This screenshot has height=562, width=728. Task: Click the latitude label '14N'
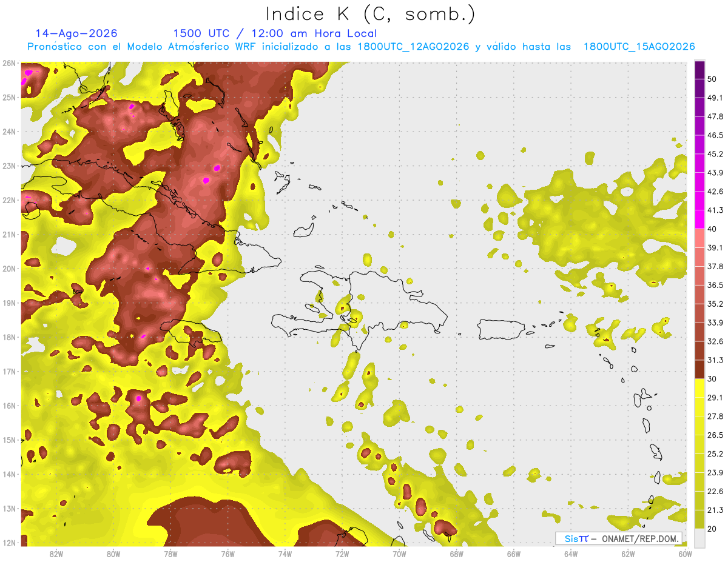tap(8, 474)
